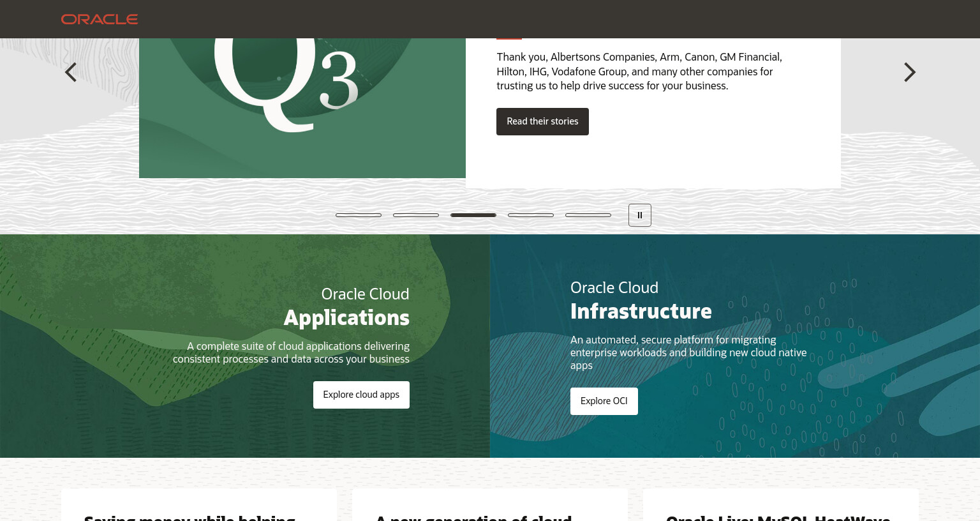Pause the carousel autoplay
This screenshot has height=521, width=980.
[x=640, y=215]
